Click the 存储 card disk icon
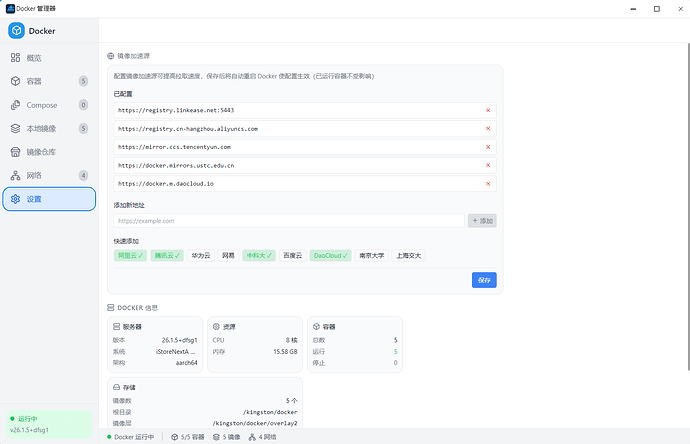Viewport: 690px width, 444px height. [117, 387]
